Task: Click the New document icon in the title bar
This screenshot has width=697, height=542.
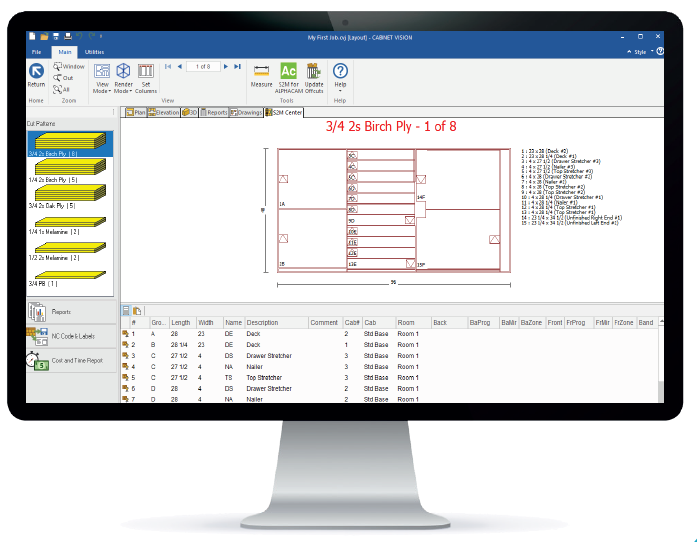Action: point(31,36)
